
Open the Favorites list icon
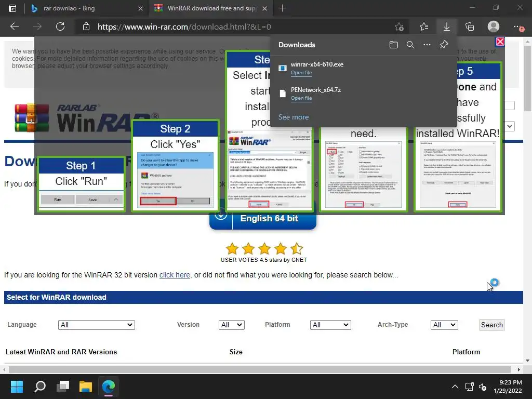point(424,26)
